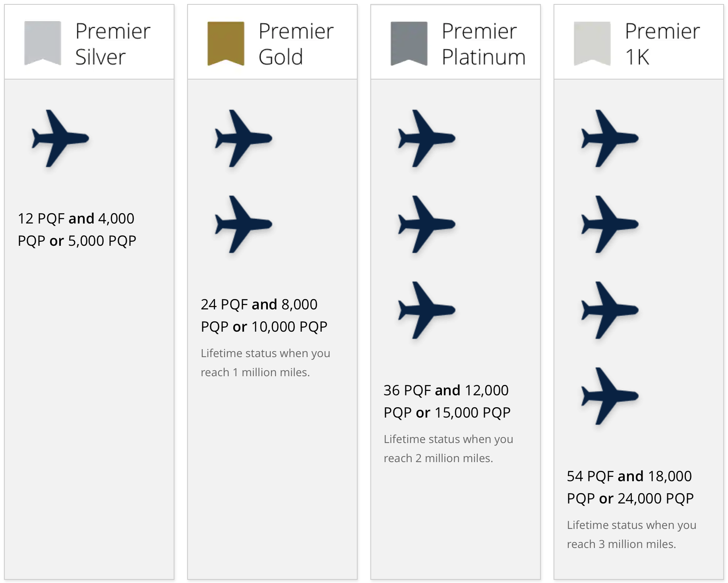Click the 24 PQF and 8,000 PQP requirement
This screenshot has width=728, height=583.
[x=264, y=315]
